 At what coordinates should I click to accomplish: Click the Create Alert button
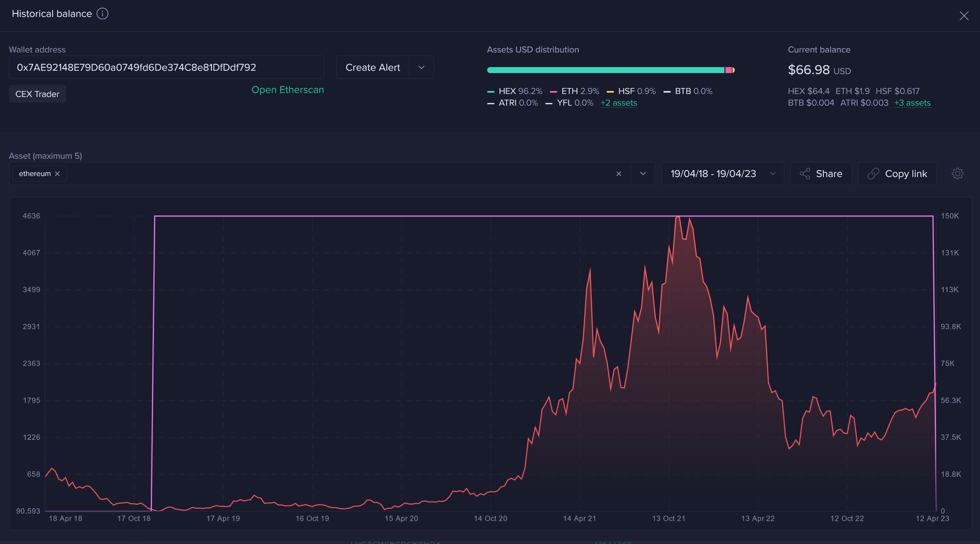click(x=372, y=67)
